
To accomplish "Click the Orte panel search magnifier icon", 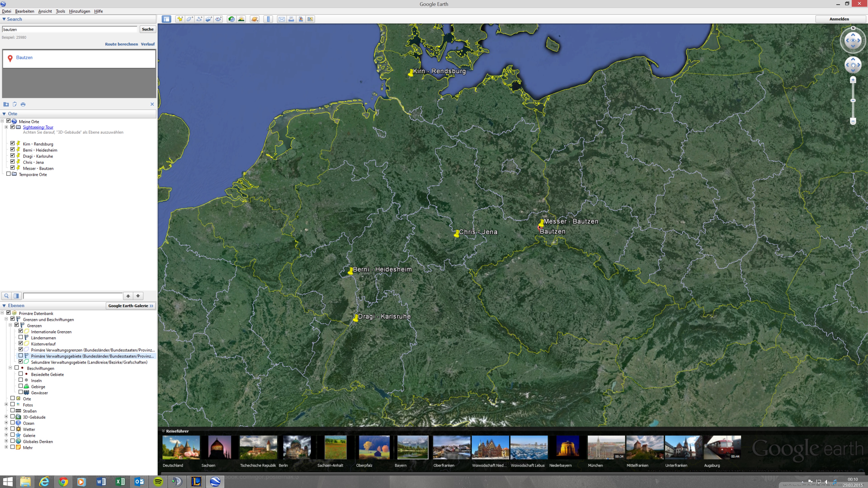I will point(6,296).
